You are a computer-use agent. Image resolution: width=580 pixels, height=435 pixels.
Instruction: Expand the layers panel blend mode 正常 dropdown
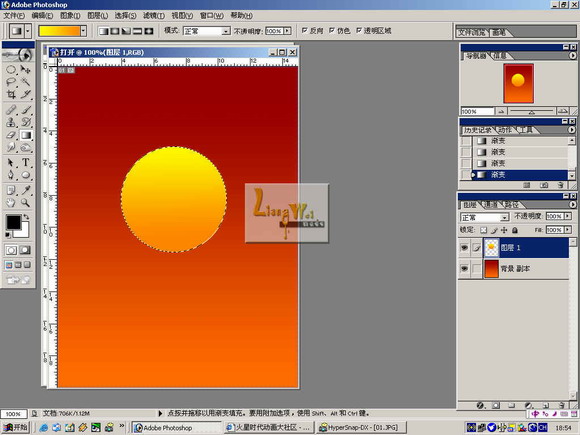(x=484, y=217)
